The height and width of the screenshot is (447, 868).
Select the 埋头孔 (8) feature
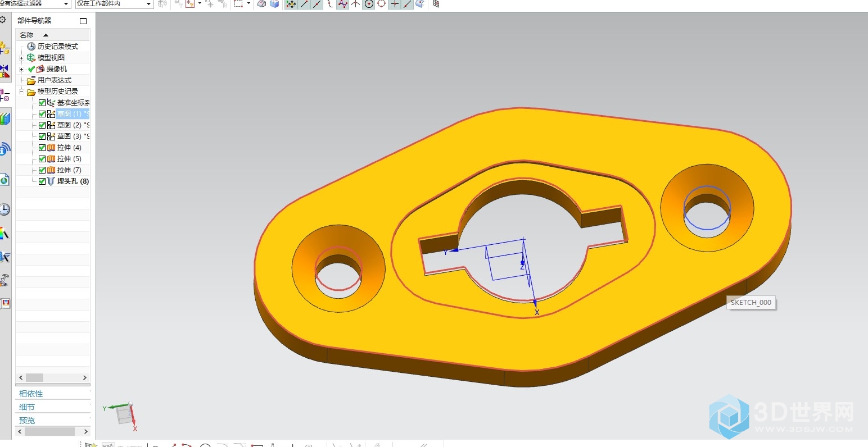point(73,181)
